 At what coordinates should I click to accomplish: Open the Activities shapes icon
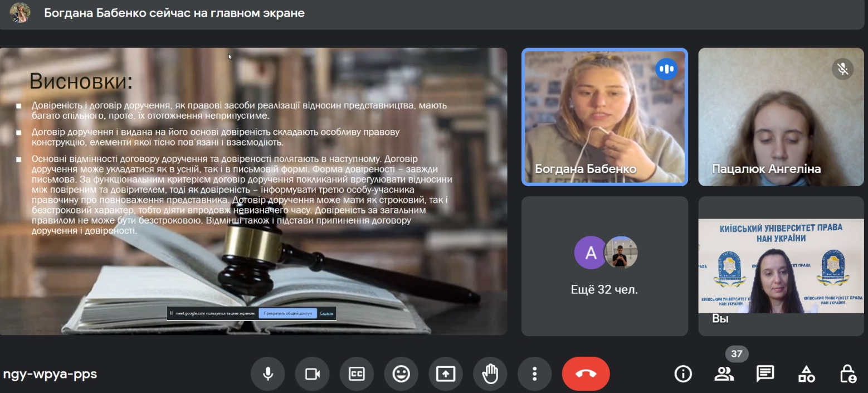pos(806,373)
